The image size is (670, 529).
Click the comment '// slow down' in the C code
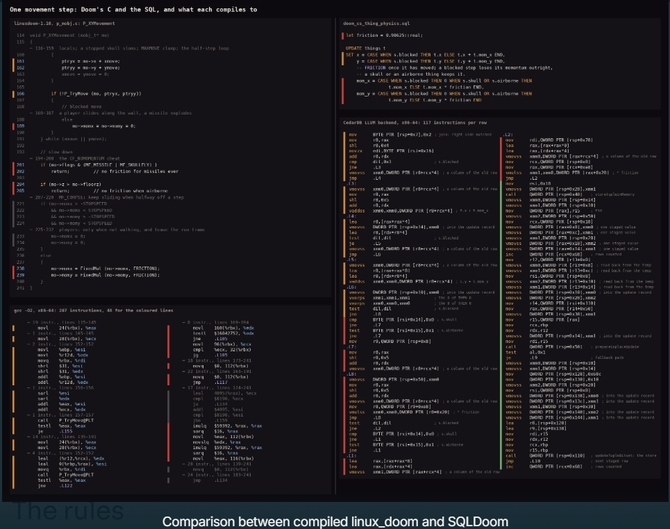pos(55,152)
